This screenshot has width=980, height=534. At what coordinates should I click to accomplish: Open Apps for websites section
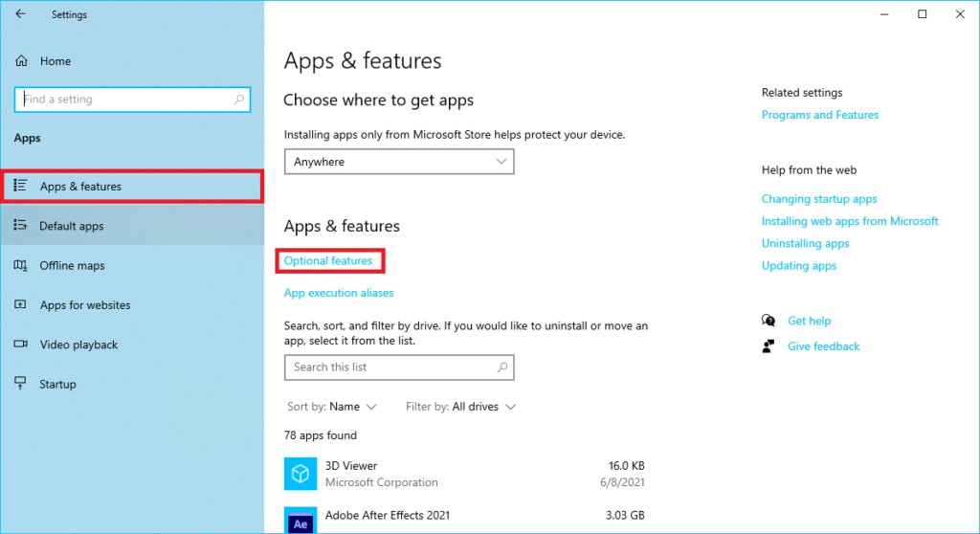132,305
